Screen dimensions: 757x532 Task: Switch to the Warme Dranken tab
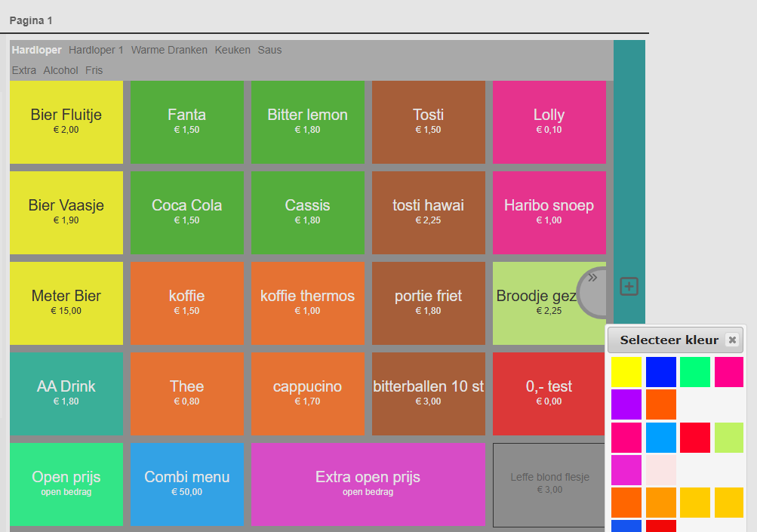pyautogui.click(x=169, y=51)
